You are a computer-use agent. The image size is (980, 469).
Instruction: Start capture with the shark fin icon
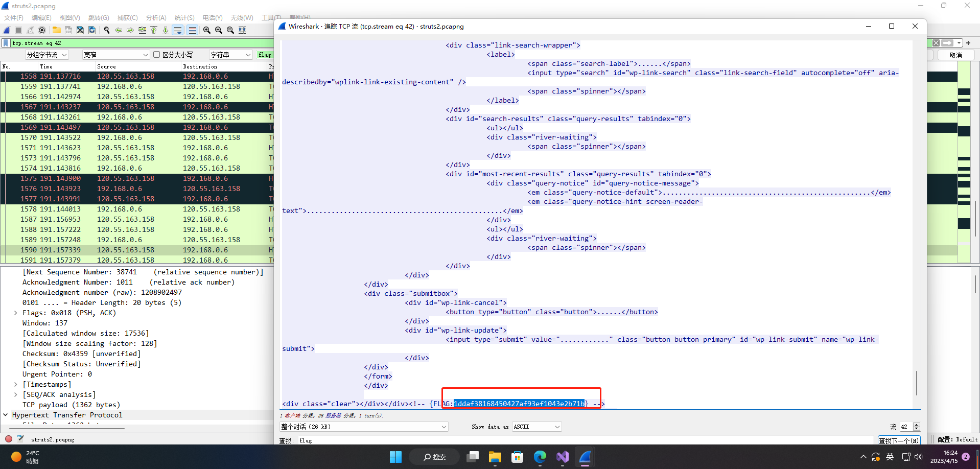tap(7, 30)
